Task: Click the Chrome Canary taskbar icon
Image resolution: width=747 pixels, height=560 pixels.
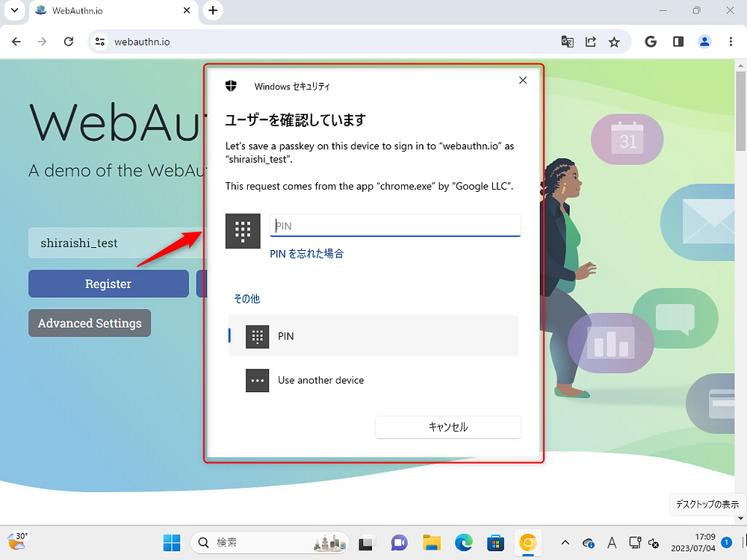Action: click(528, 542)
